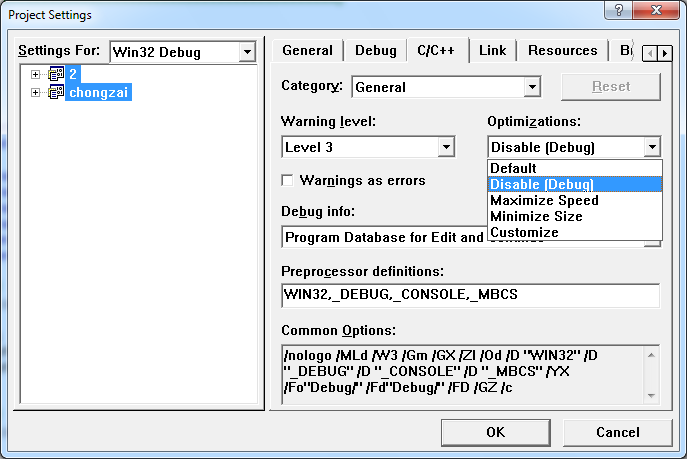Open the Warning level dropdown
The width and height of the screenshot is (687, 459).
click(446, 148)
